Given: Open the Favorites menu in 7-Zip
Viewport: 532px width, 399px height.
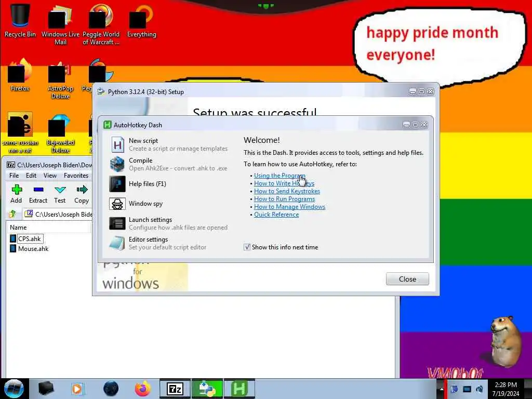Looking at the screenshot, I should point(76,176).
